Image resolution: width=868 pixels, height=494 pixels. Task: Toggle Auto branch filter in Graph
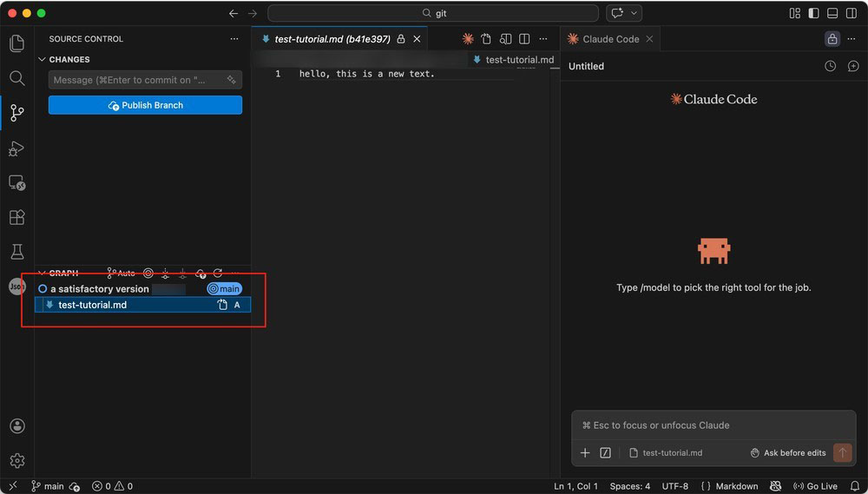[121, 273]
